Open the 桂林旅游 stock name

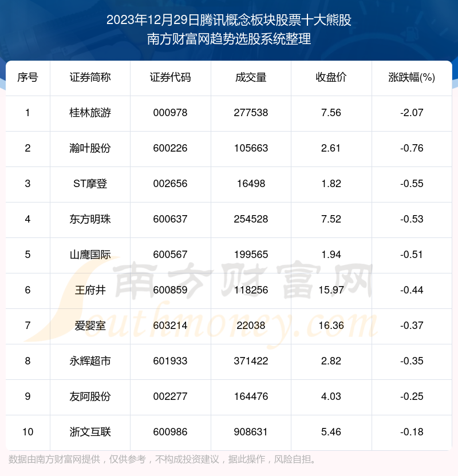click(x=90, y=113)
